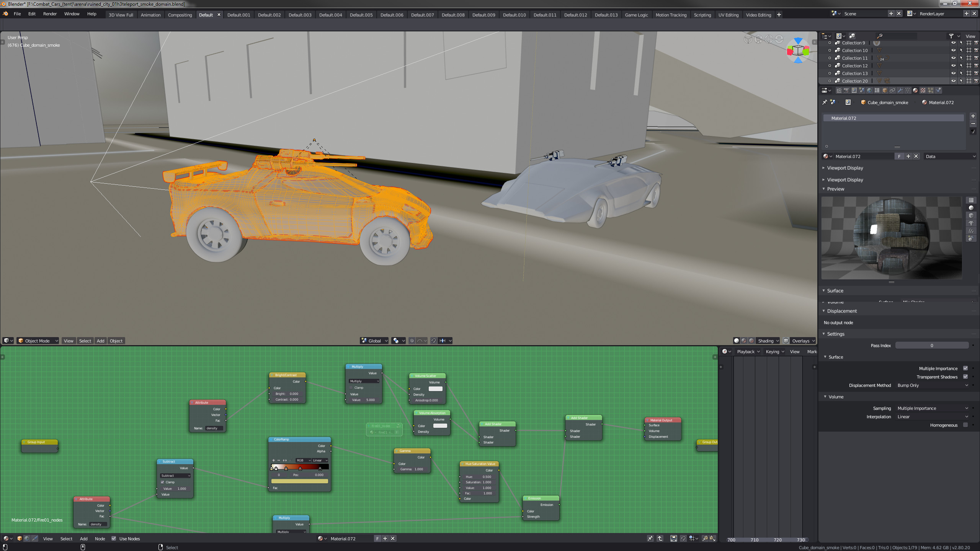Viewport: 980px width, 551px height.
Task: Click the Pass Index value field
Action: pos(932,345)
